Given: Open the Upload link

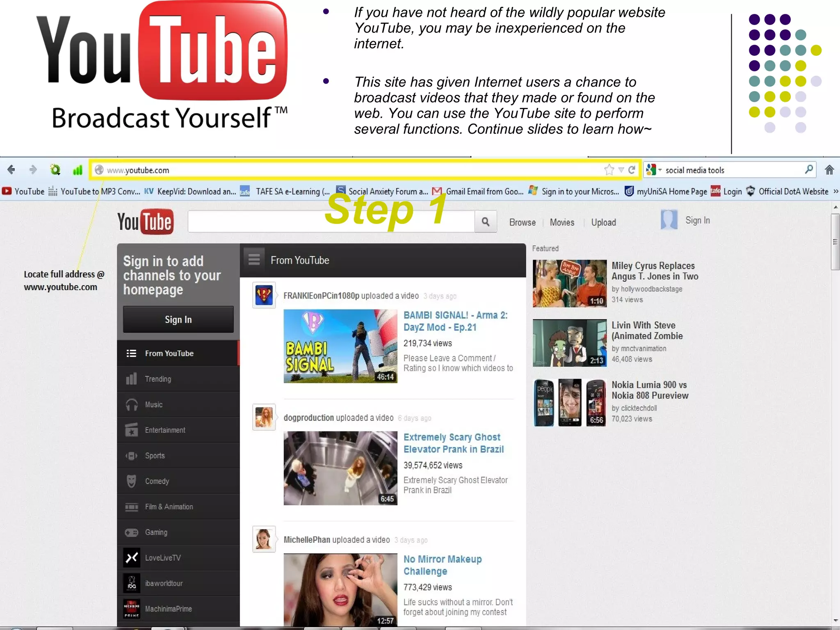Looking at the screenshot, I should (603, 222).
